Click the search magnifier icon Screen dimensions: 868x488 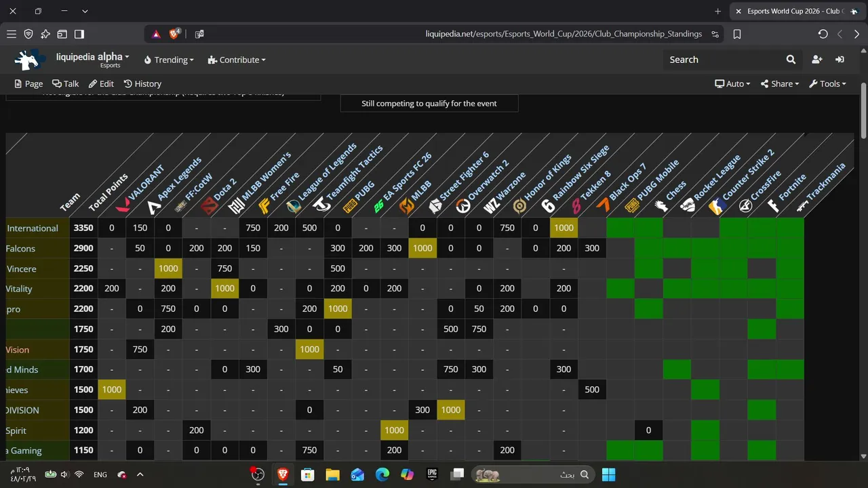coord(791,60)
